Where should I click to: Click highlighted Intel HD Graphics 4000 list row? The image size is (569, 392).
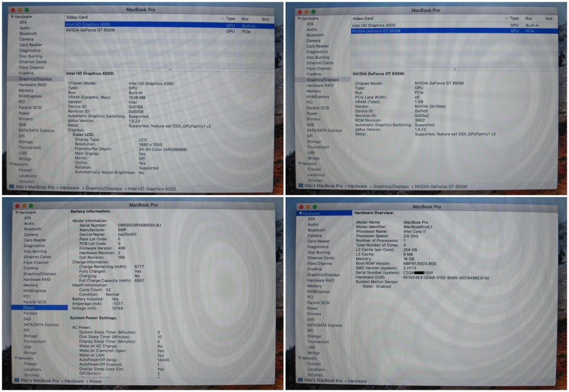point(169,24)
